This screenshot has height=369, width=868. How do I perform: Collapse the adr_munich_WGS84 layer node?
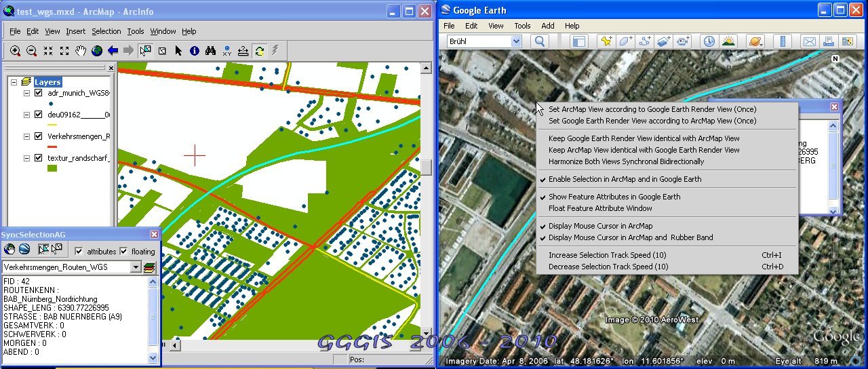pos(27,93)
